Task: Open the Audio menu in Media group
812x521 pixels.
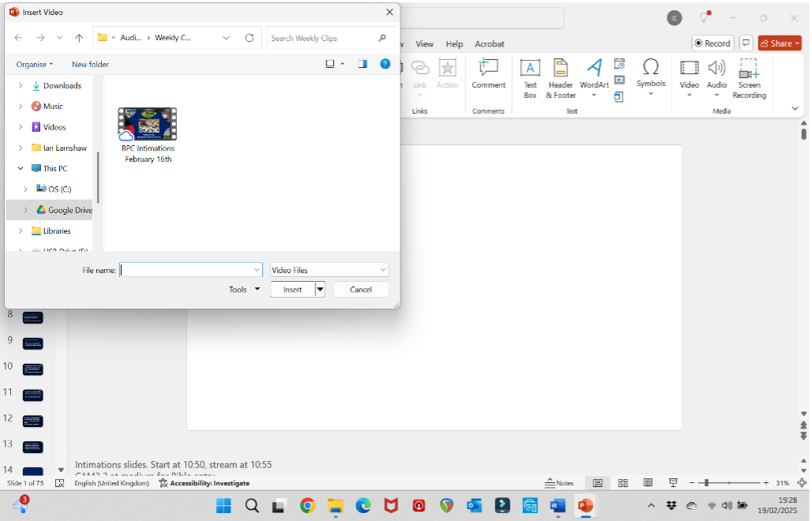Action: (717, 78)
